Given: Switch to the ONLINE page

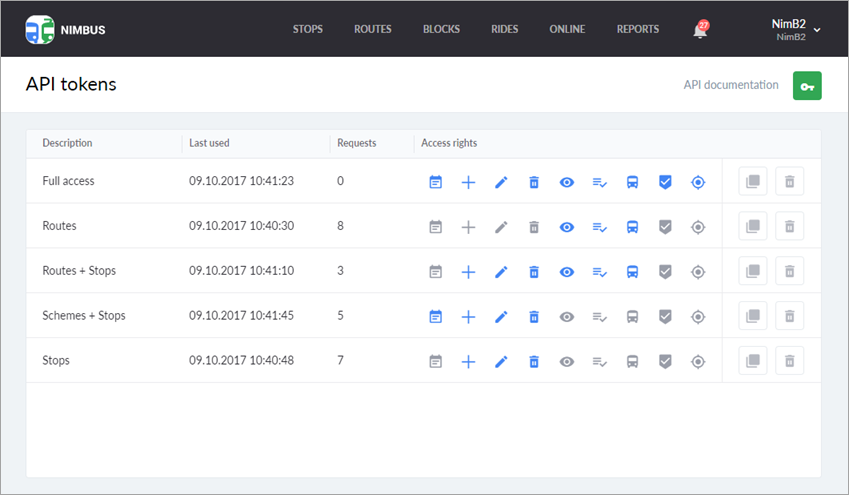Looking at the screenshot, I should [567, 29].
